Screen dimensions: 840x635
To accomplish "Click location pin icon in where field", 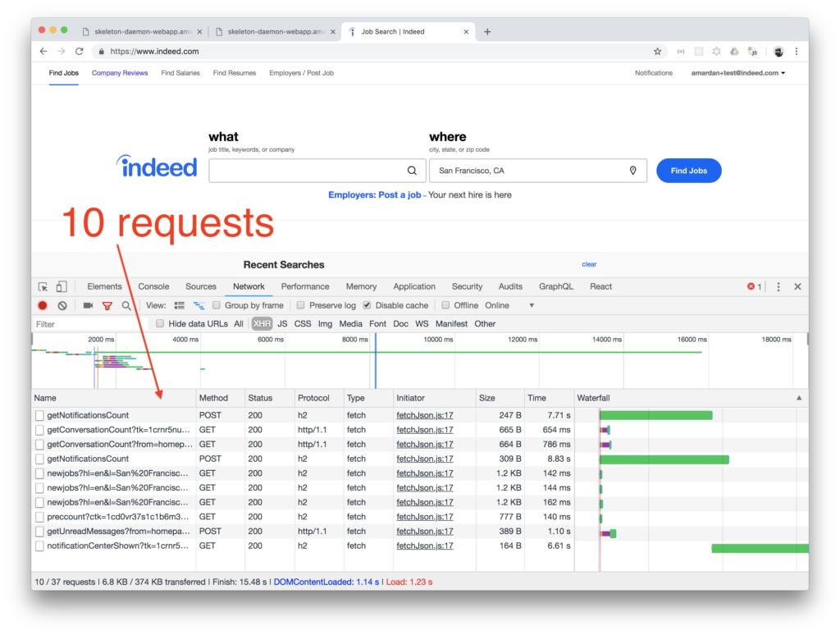I will click(632, 171).
